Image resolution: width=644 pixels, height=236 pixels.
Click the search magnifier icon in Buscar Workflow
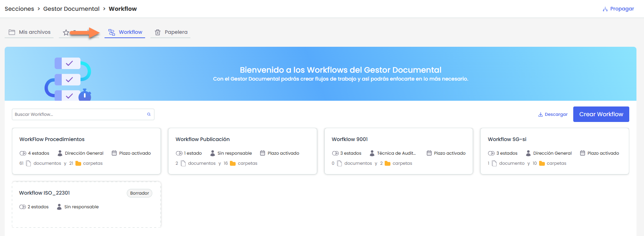149,114
